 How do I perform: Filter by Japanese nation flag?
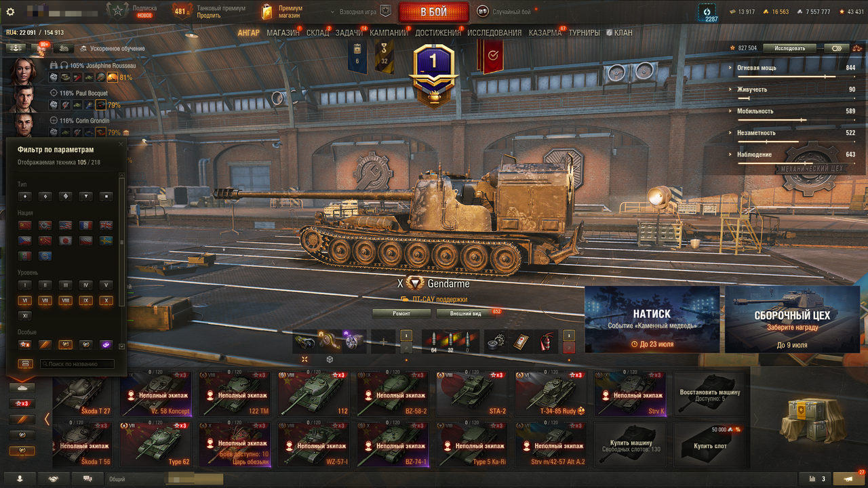tap(65, 241)
